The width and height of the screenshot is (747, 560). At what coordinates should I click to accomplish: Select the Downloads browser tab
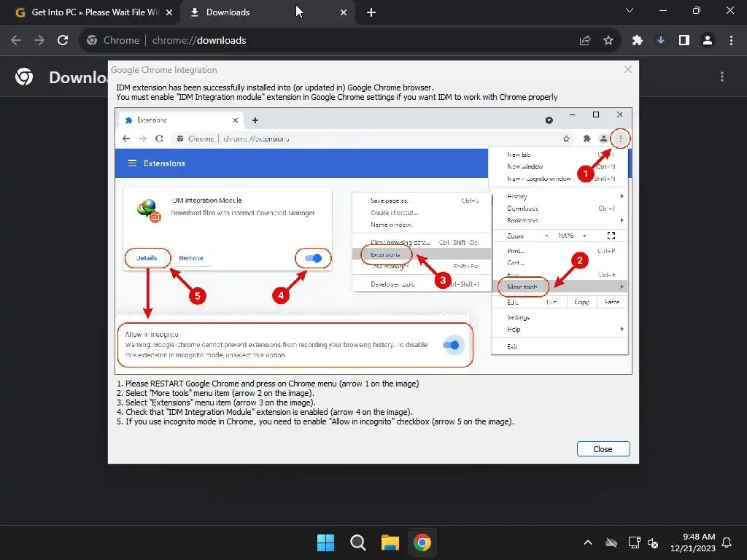(x=268, y=12)
